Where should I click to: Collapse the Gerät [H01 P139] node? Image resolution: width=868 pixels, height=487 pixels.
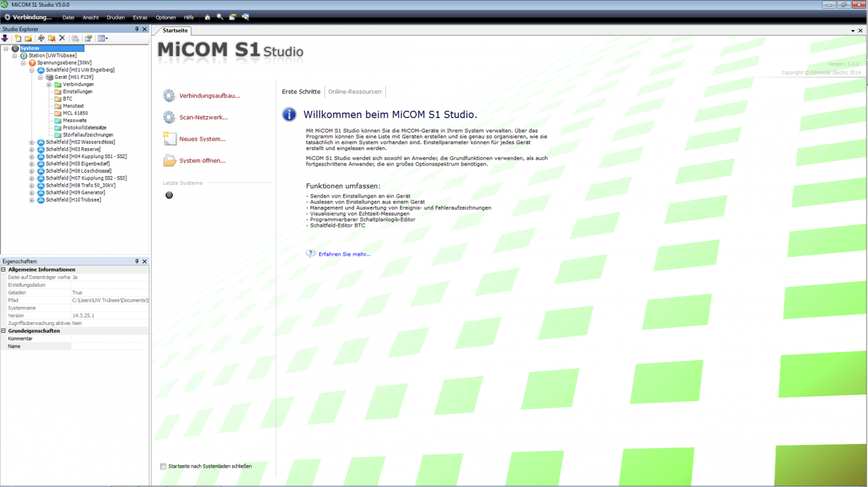click(41, 77)
